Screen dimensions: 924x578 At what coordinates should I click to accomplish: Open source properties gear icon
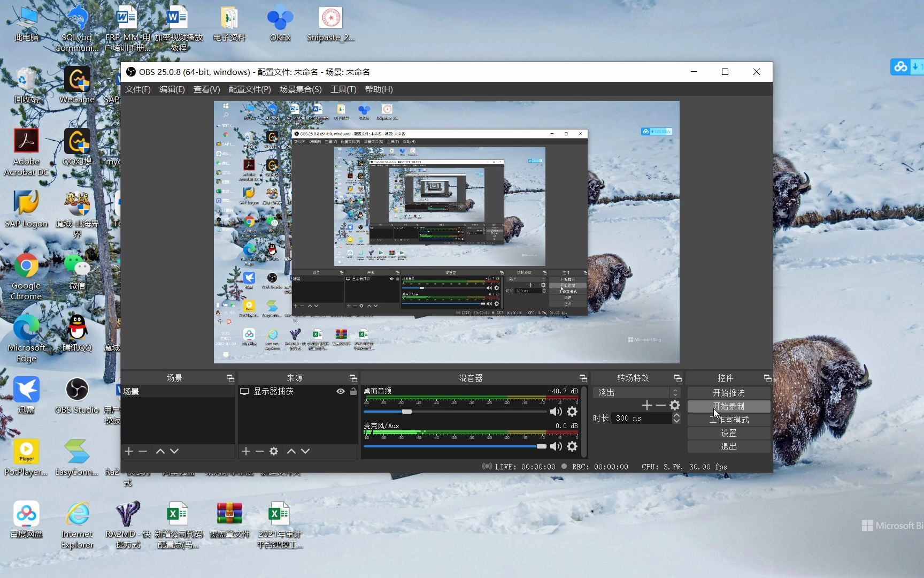[x=274, y=451]
